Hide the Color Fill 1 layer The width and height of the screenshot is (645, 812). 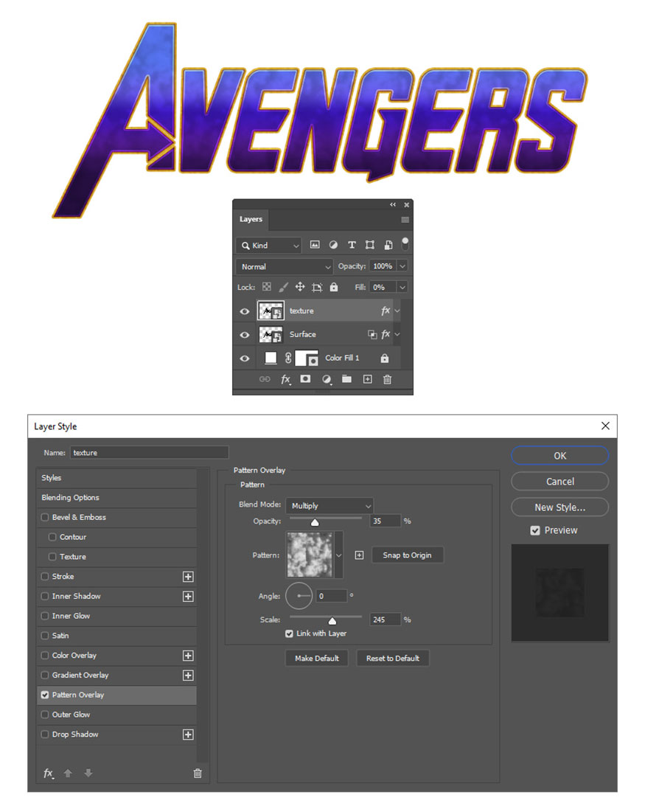[x=245, y=358]
